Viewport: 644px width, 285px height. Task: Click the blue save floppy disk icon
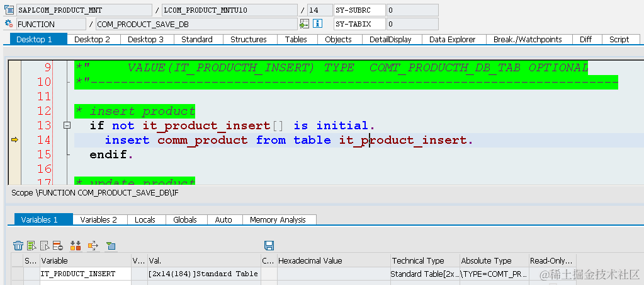click(269, 245)
